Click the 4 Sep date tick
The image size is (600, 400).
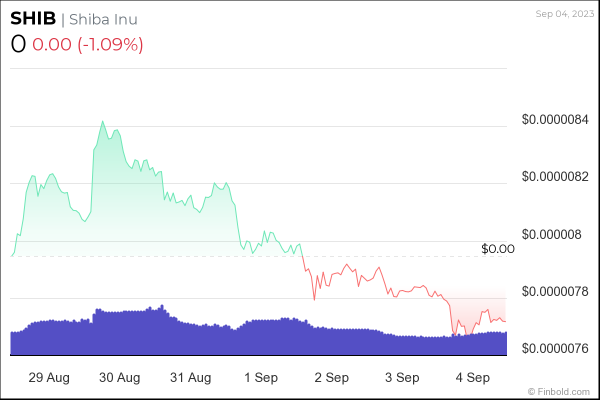click(472, 378)
